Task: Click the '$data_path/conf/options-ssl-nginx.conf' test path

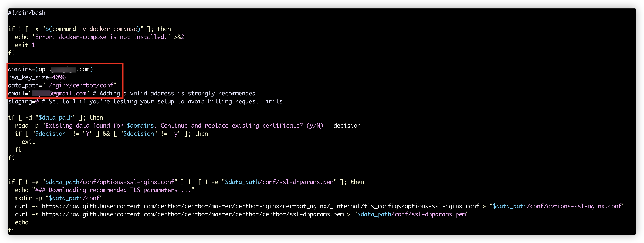Action: pos(110,182)
